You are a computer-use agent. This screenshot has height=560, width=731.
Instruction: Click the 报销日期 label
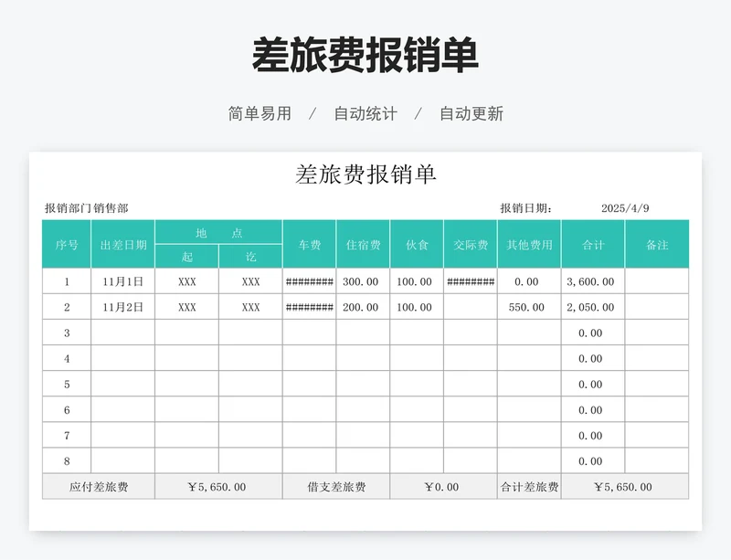point(526,208)
